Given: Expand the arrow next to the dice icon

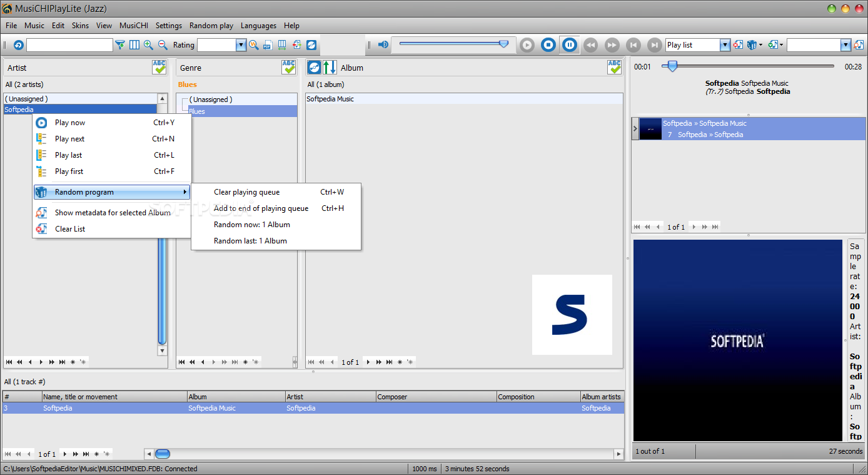Looking at the screenshot, I should click(760, 45).
